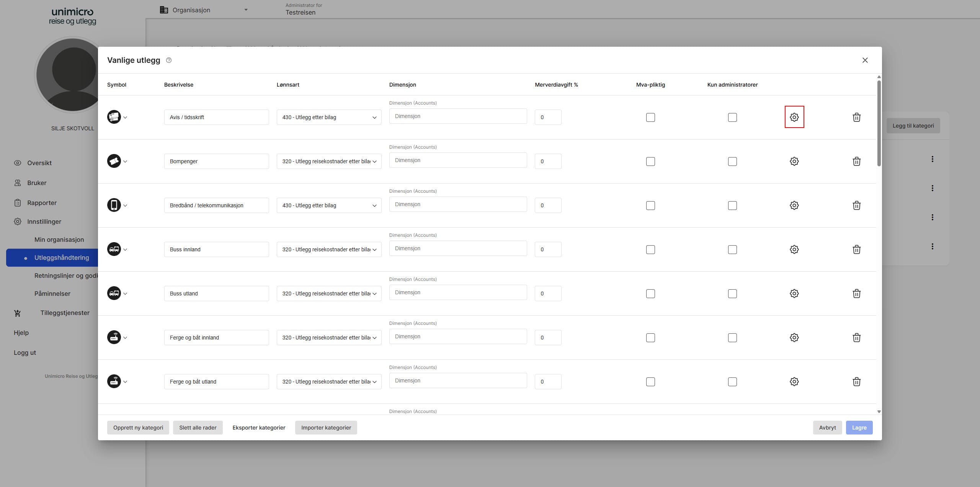Screen dimensions: 980x487
Task: Click trash icon for Buss utland row
Action: (856, 294)
